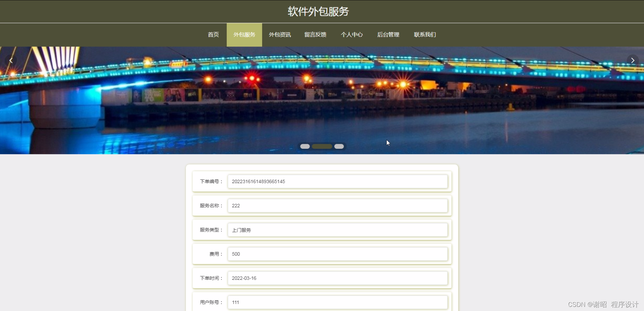Click the 服务名称 label text
644x311 pixels.
(211, 206)
